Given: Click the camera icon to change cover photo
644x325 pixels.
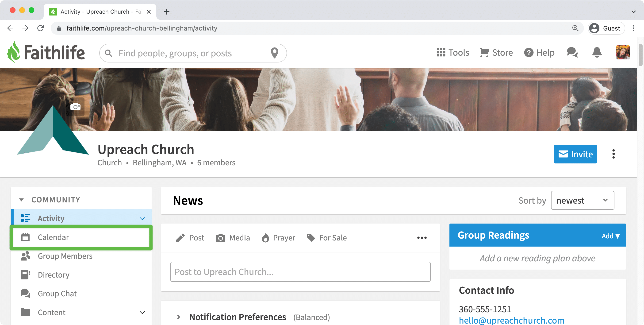Looking at the screenshot, I should [x=76, y=107].
